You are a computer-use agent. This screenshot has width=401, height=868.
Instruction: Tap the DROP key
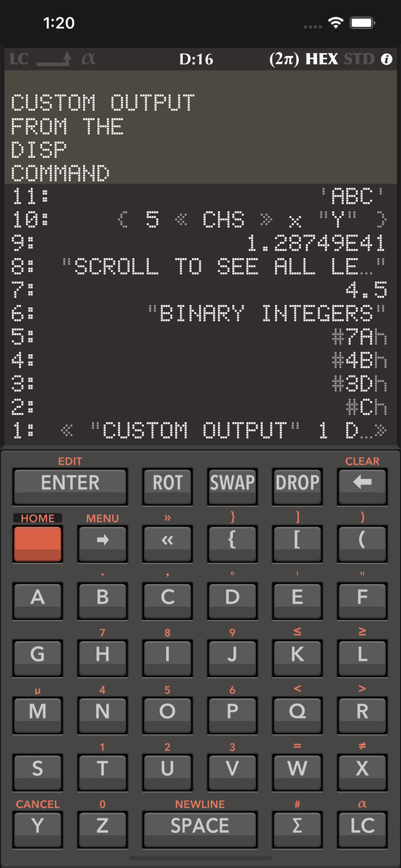click(x=297, y=486)
